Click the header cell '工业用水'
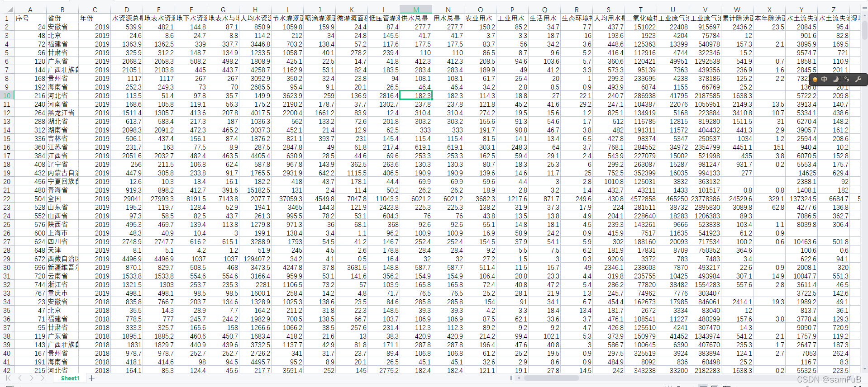868x387 pixels. click(x=512, y=18)
